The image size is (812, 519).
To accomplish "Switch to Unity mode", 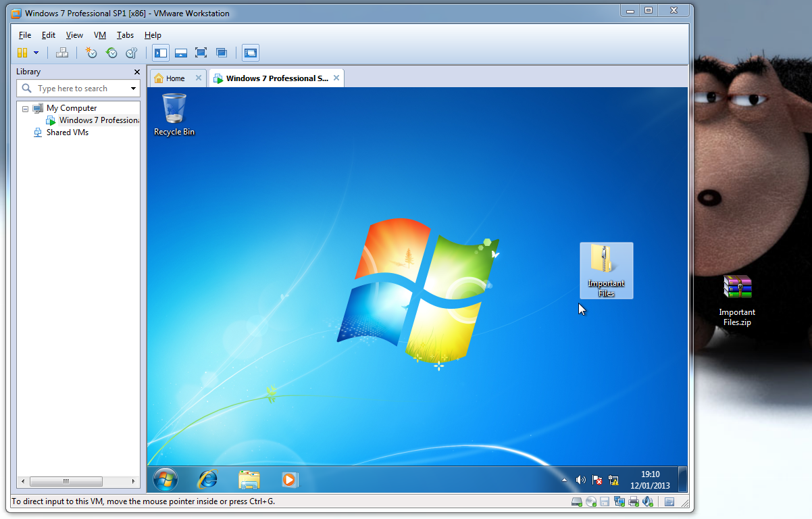I will point(221,53).
